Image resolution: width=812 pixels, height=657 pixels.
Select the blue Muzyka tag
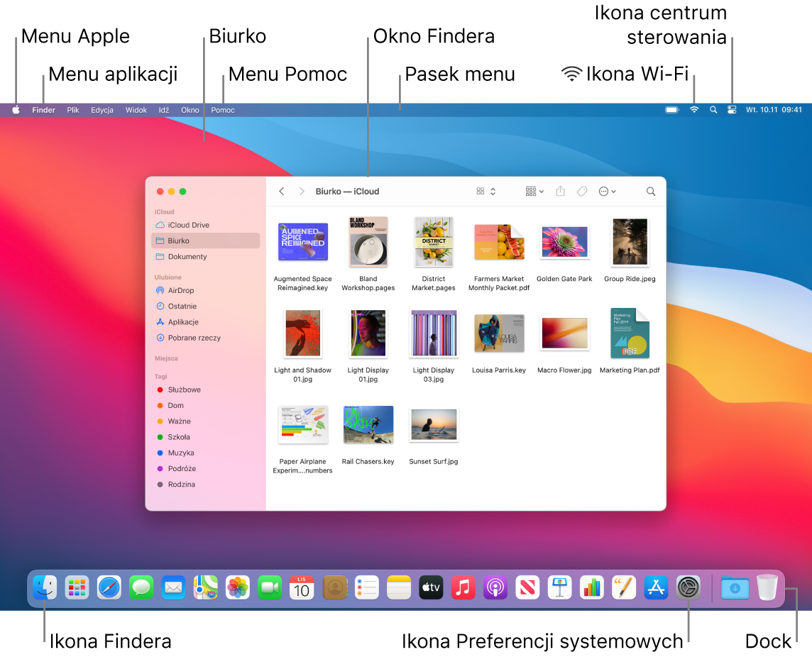coord(206,453)
